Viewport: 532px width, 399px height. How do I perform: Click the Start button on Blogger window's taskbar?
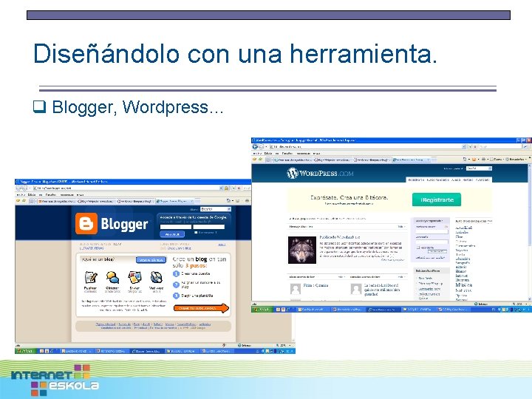[x=26, y=351]
